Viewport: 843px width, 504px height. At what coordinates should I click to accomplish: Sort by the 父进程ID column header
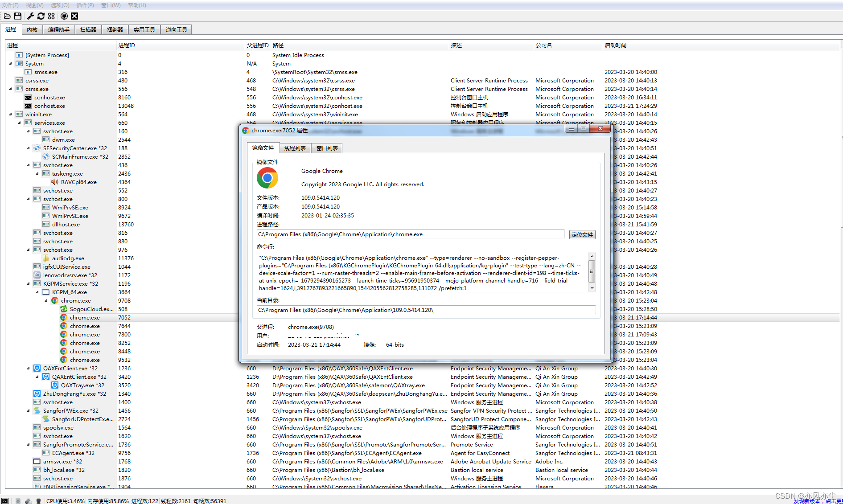tap(258, 45)
